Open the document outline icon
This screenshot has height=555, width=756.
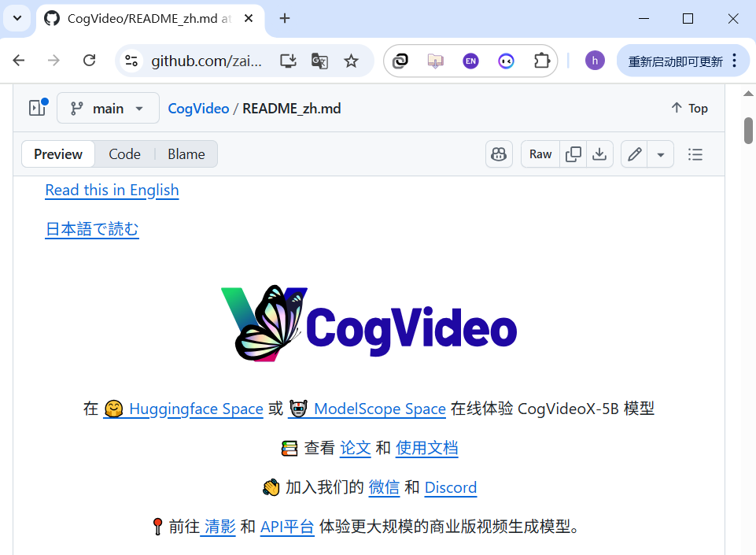pos(695,154)
